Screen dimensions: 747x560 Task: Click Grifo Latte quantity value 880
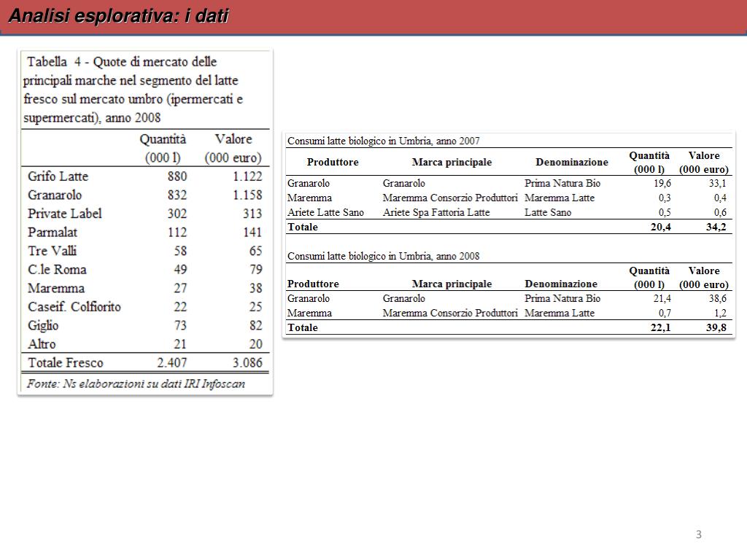[177, 176]
